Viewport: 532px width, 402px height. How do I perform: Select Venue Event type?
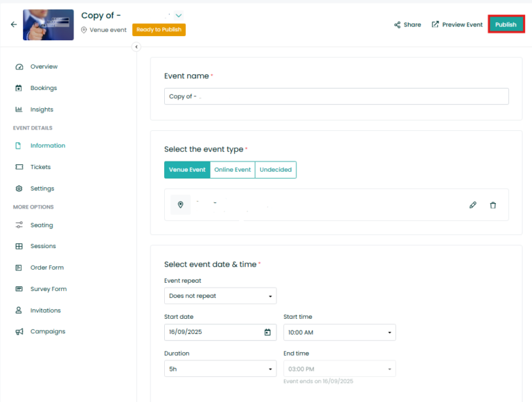pos(187,170)
